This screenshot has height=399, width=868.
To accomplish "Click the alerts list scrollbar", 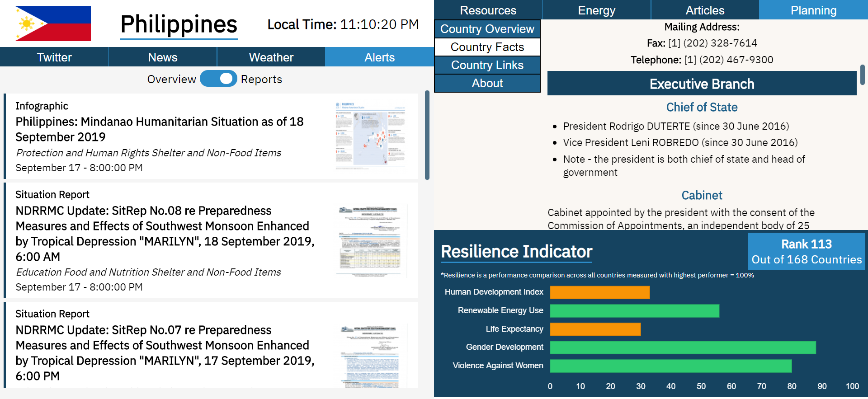I will [x=427, y=136].
